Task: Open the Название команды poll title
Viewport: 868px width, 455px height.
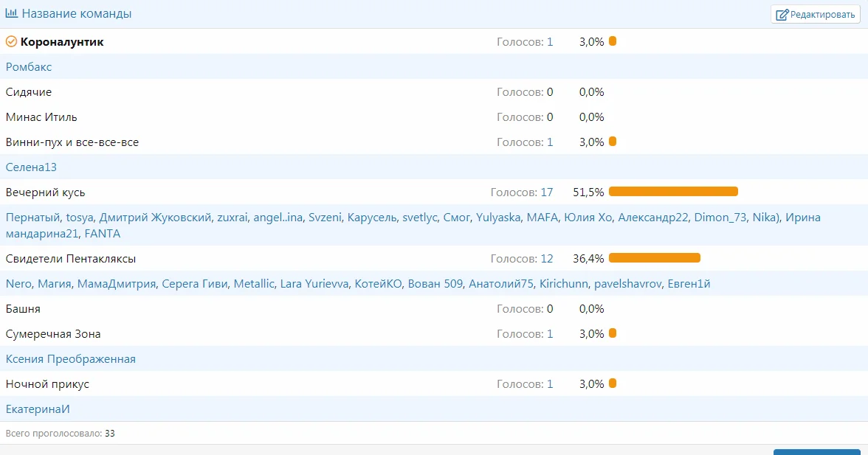Action: (77, 13)
